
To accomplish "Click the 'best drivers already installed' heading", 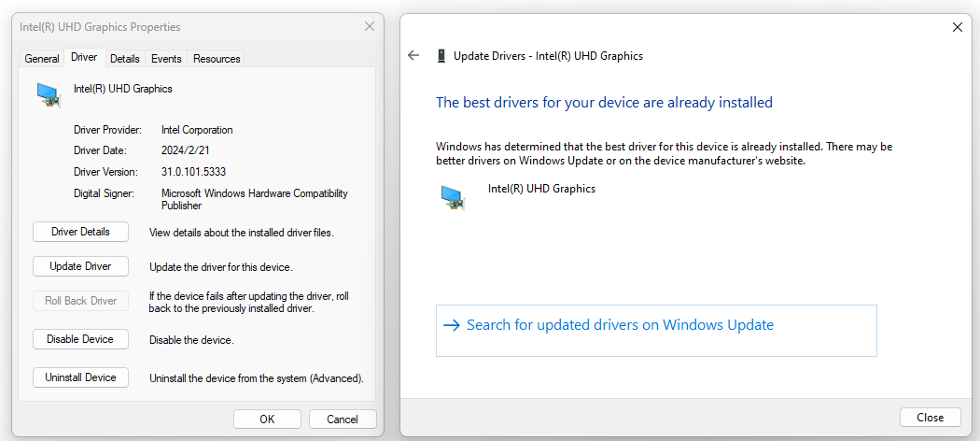I will (605, 102).
